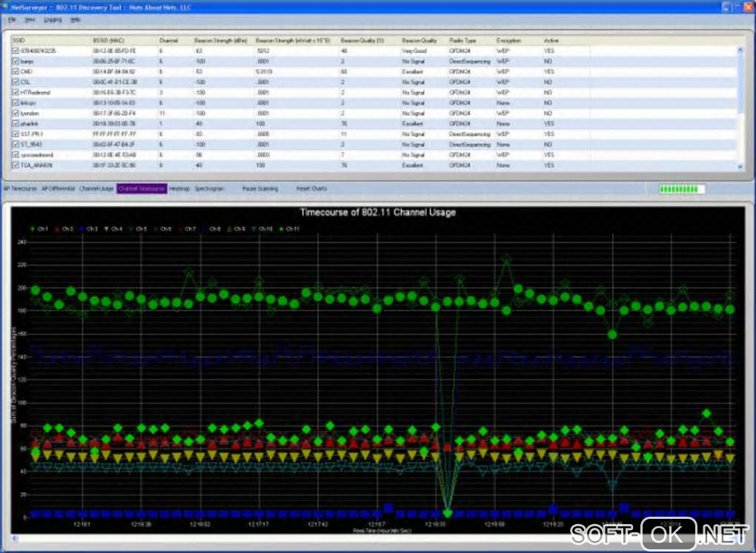756x553 pixels.
Task: Sort the table by SSID column header
Action: tap(19, 41)
